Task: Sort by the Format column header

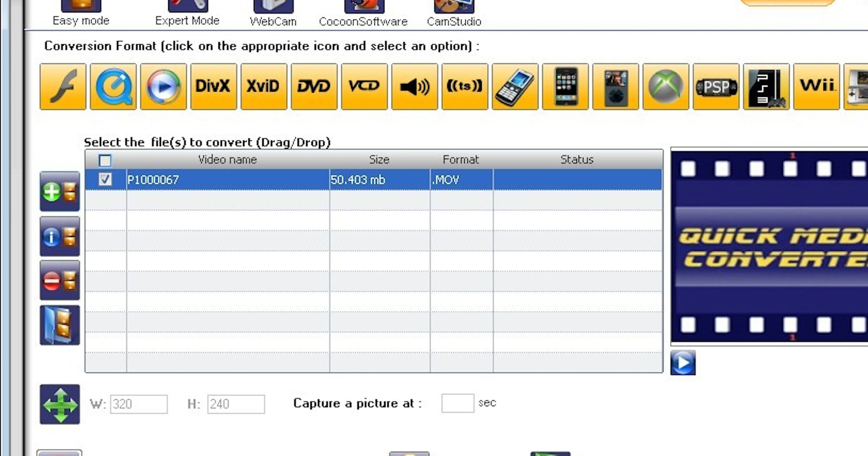Action: pos(461,160)
